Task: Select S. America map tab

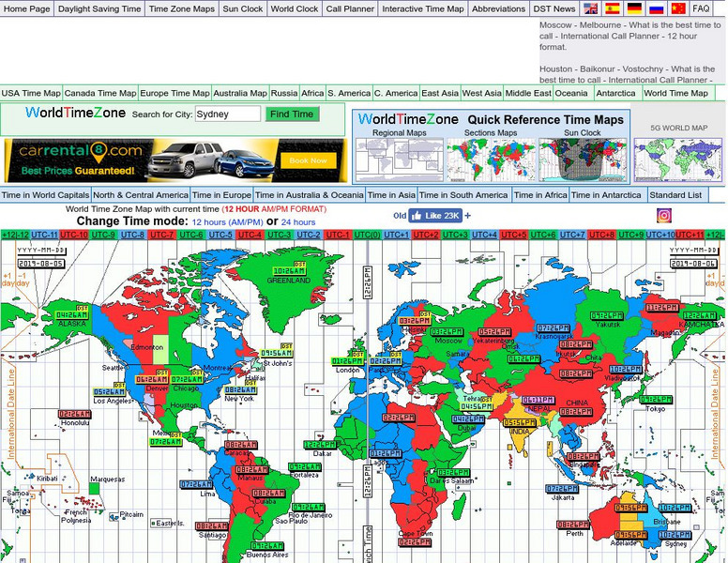Action: [349, 93]
